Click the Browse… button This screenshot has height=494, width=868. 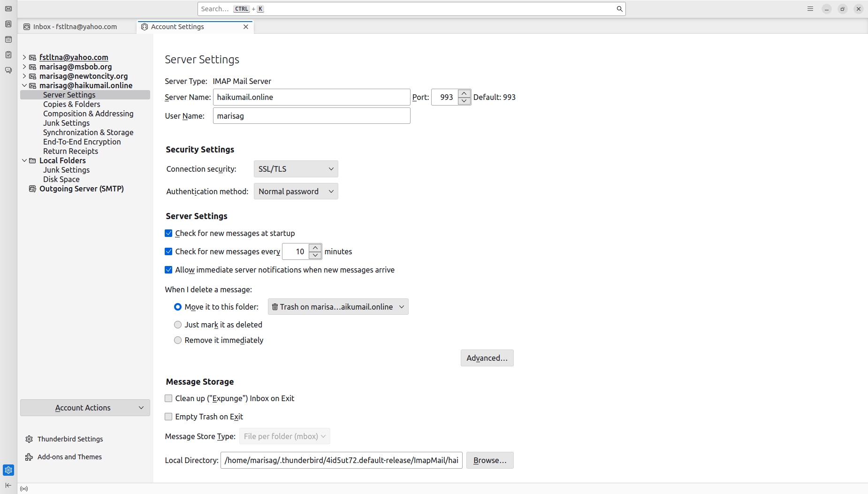[x=489, y=460]
